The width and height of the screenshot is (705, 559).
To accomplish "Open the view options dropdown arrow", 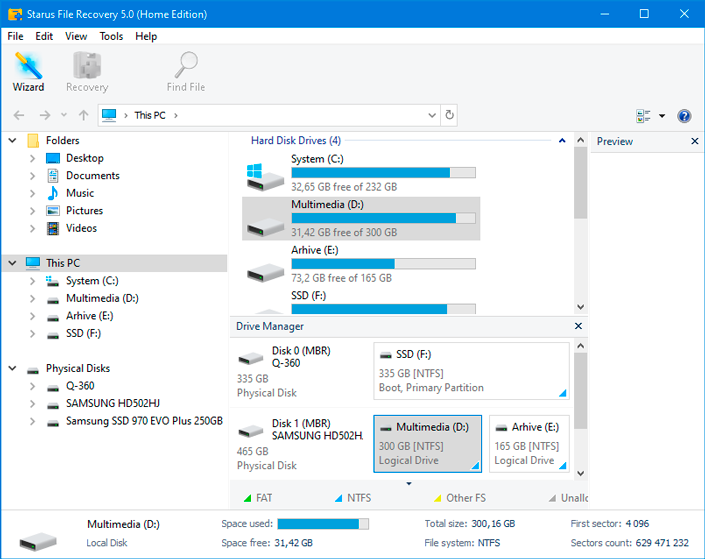I will coord(662,116).
